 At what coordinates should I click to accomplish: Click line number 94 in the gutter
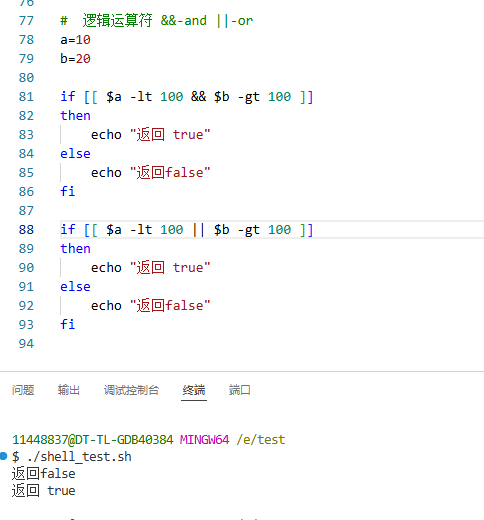click(26, 344)
